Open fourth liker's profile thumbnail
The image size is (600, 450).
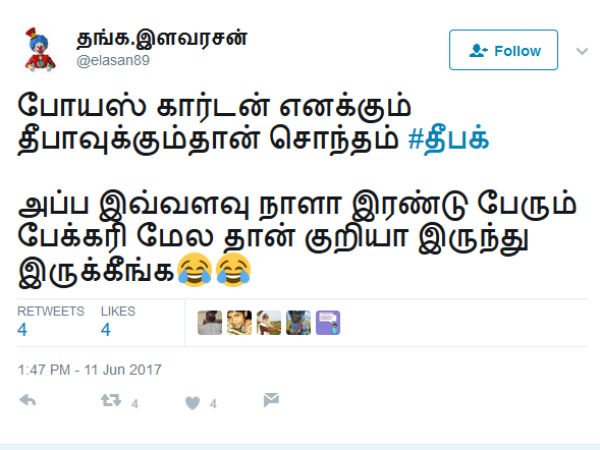[298, 323]
